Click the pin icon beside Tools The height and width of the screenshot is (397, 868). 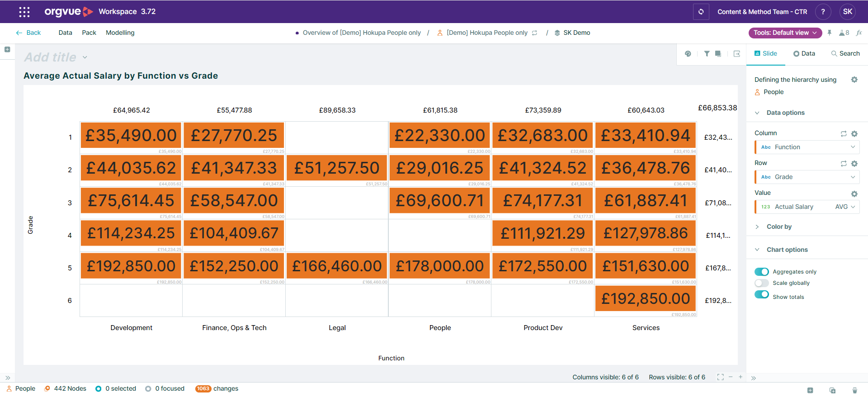click(x=830, y=33)
